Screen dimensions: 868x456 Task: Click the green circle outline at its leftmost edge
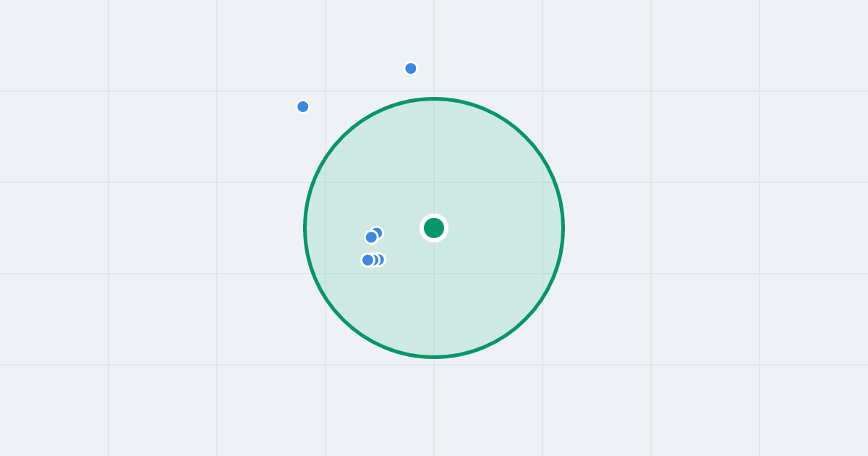point(305,228)
